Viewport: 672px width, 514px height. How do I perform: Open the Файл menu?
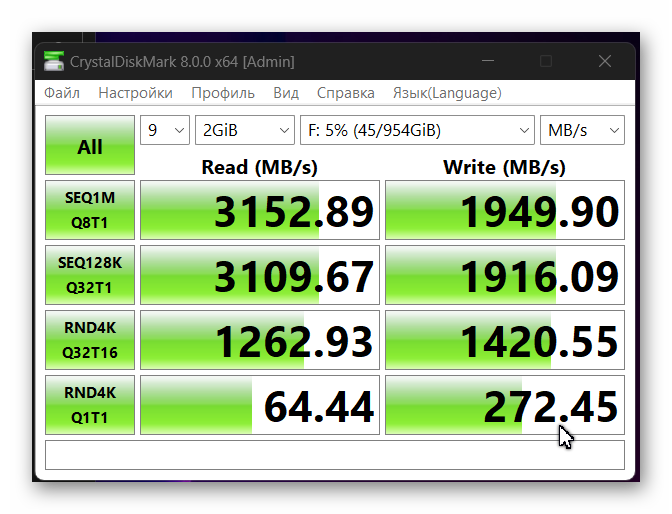point(62,93)
